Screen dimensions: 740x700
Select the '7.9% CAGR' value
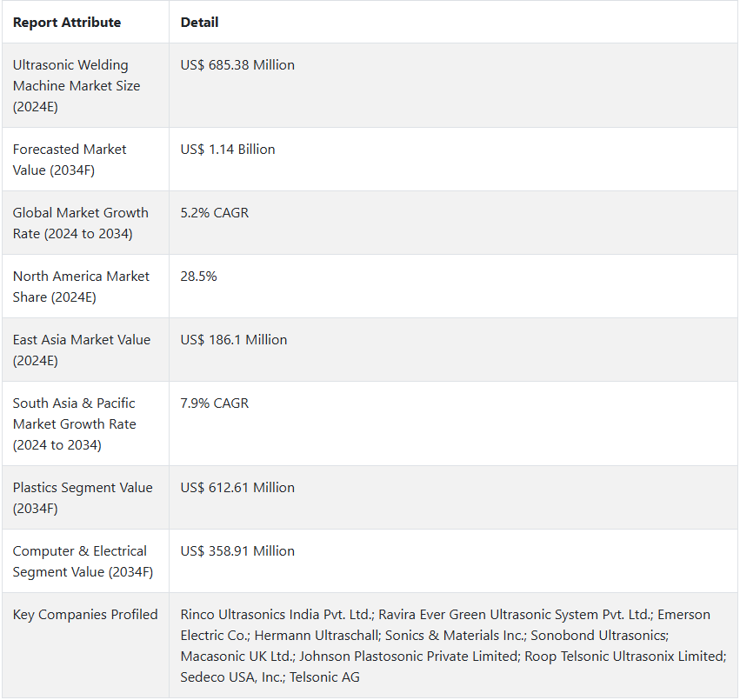tap(215, 403)
